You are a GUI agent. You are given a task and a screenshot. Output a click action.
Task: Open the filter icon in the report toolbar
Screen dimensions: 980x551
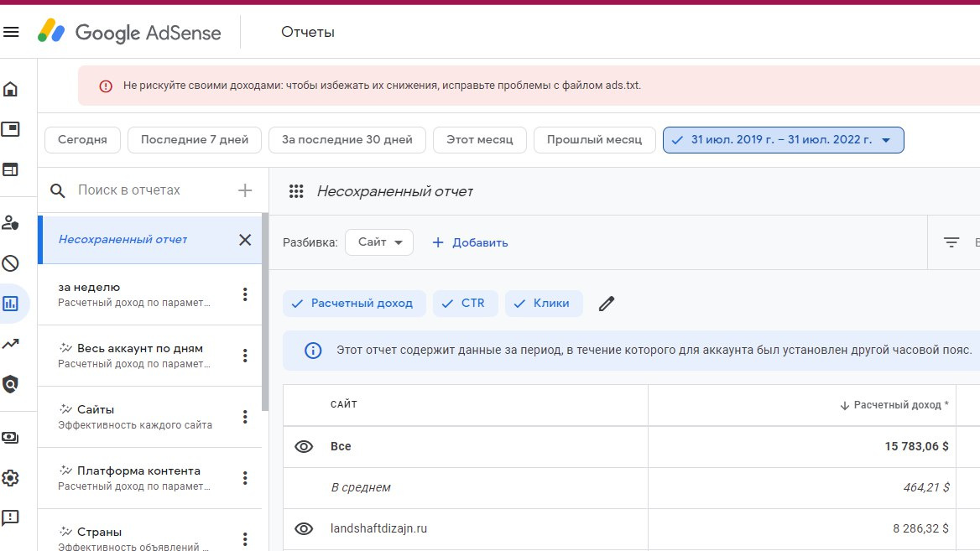click(x=951, y=242)
